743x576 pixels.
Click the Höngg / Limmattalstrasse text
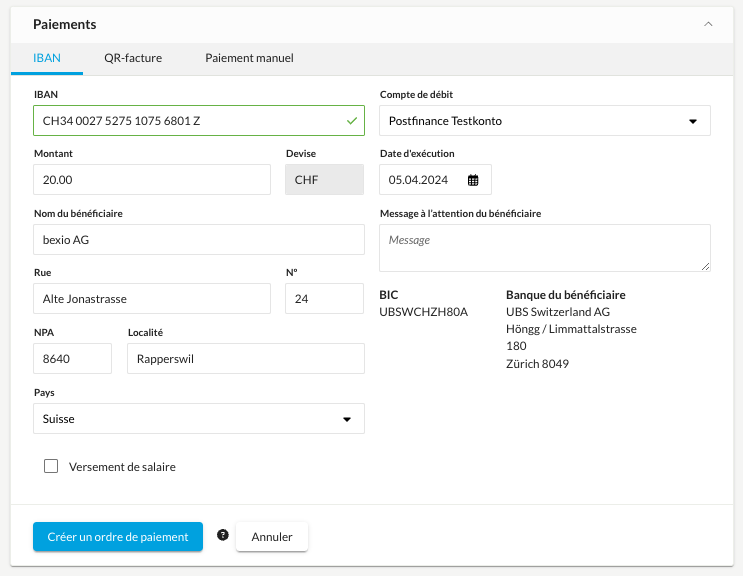[x=571, y=329]
